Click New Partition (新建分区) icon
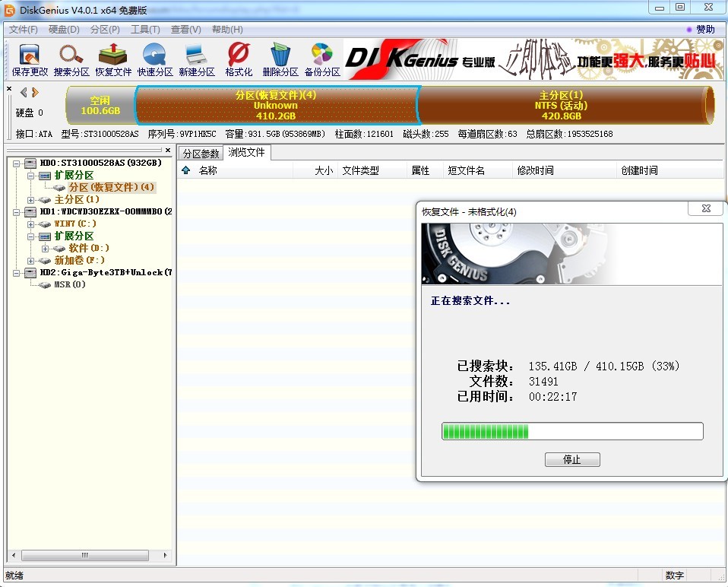Viewport: 728px width, 587px height. (196, 59)
